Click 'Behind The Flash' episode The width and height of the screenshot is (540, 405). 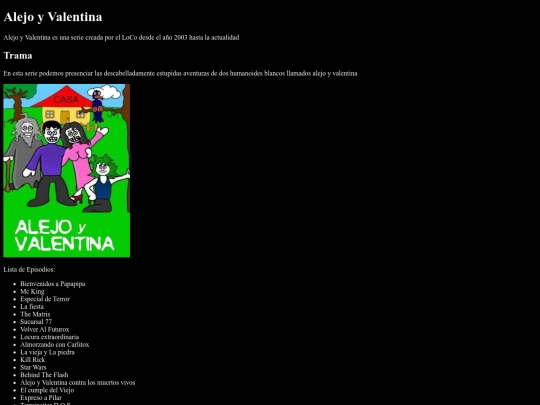(44, 375)
